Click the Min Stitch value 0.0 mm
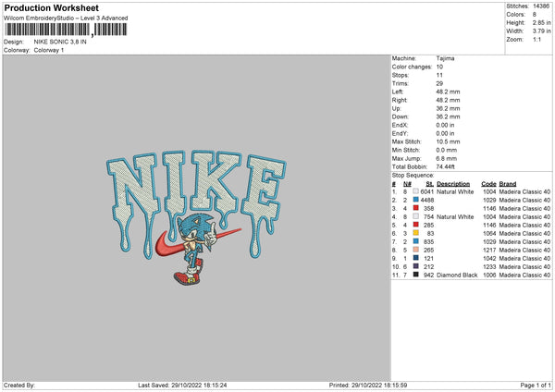 447,150
